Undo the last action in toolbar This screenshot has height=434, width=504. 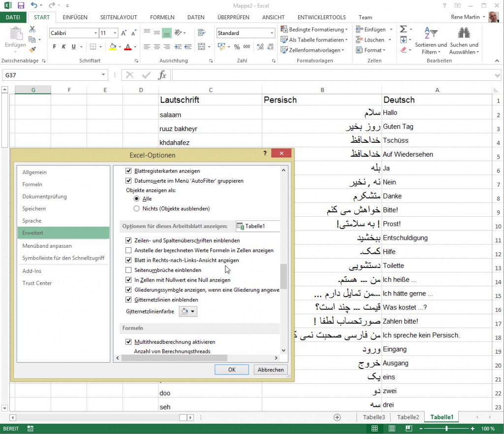point(34,5)
